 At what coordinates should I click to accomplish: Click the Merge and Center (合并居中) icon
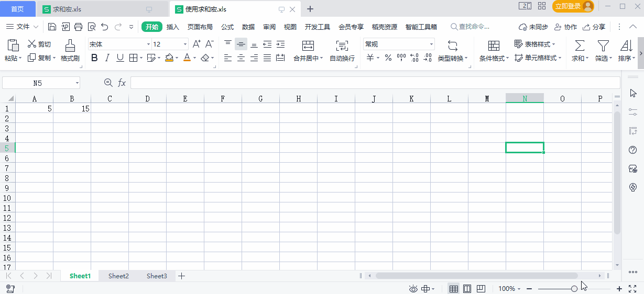(x=308, y=46)
